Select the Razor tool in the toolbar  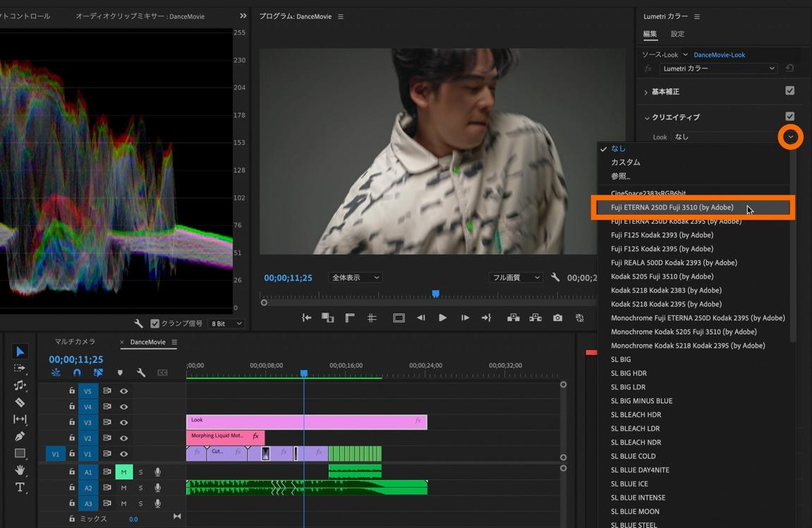point(20,402)
